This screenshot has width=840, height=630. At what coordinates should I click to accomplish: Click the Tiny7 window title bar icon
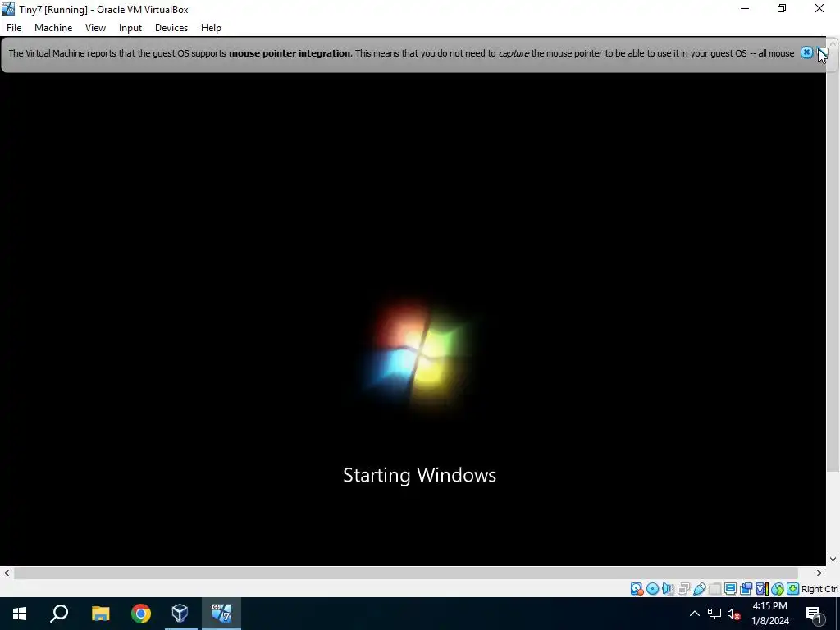(8, 9)
